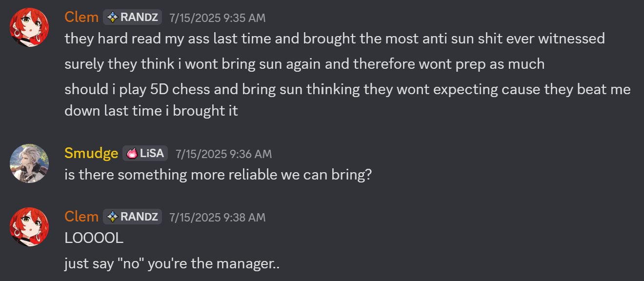The image size is (644, 281).
Task: Click the 7/15/2025 9:36 AM timestamp
Action: point(223,154)
